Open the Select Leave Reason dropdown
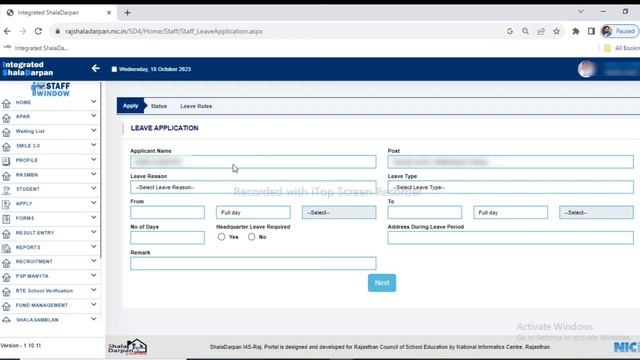 coord(253,187)
